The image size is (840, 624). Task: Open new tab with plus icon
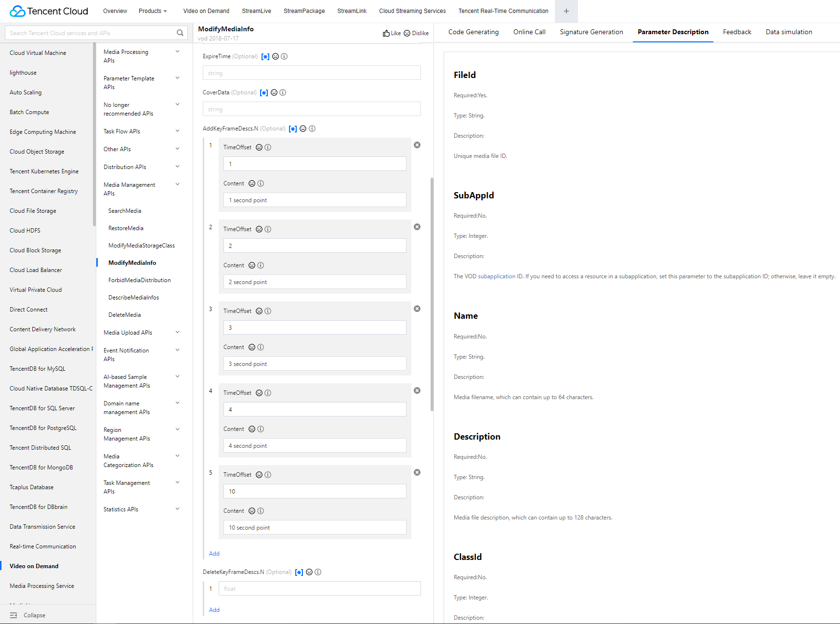point(566,11)
